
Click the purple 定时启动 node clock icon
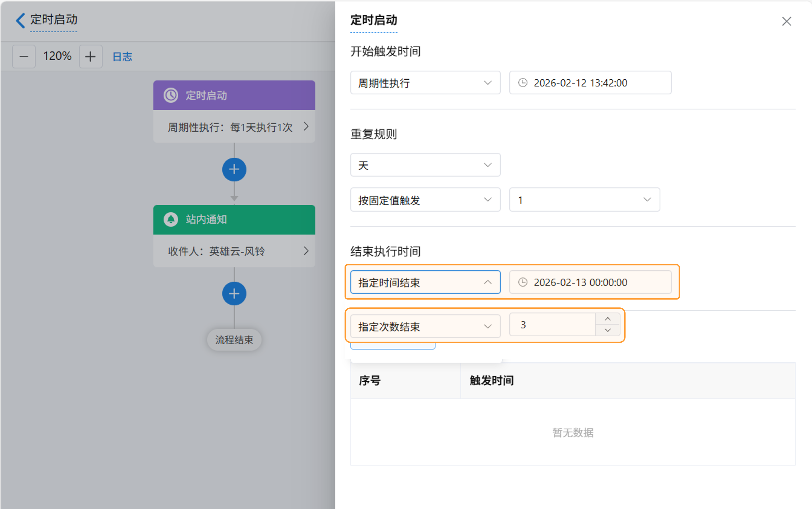171,95
